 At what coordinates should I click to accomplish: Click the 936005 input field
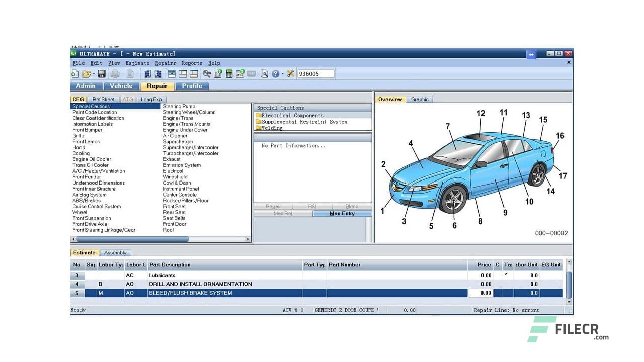(x=315, y=74)
